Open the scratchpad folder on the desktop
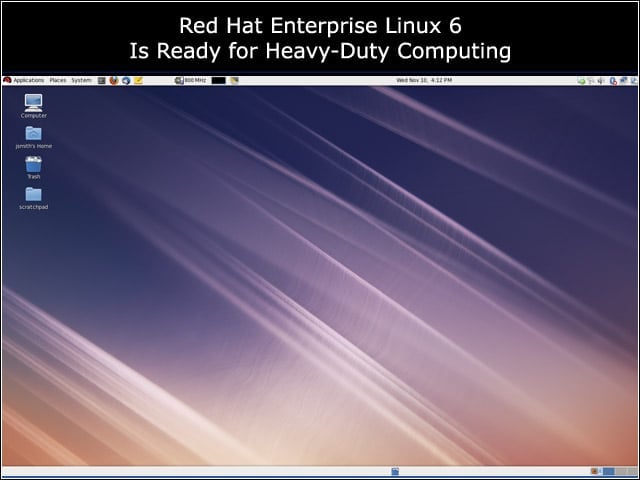Image resolution: width=640 pixels, height=480 pixels. pos(33,198)
